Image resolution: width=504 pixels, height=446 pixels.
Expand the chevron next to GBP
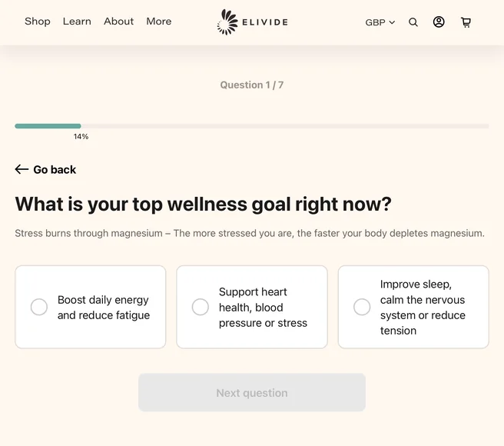click(392, 22)
